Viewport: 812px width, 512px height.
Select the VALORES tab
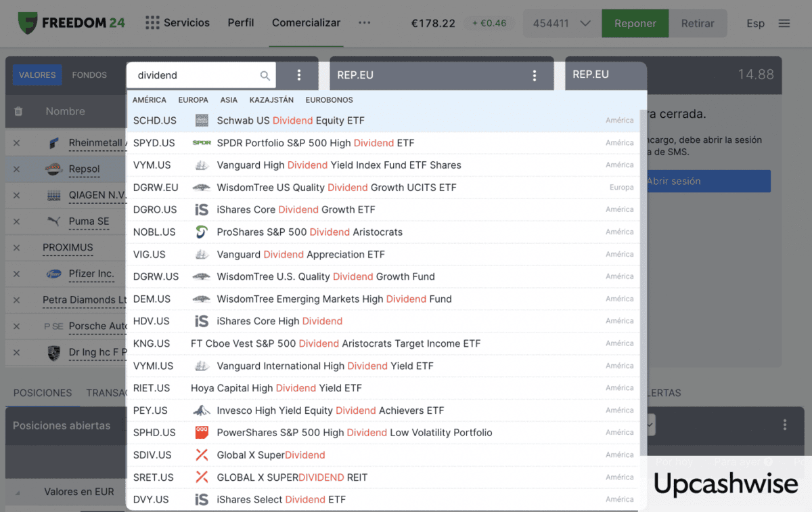[x=37, y=74]
